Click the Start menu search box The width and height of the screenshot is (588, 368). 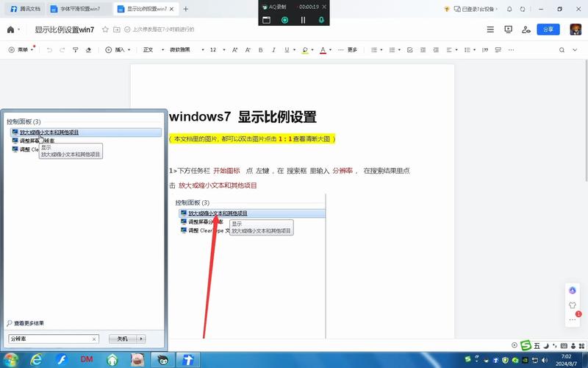point(53,339)
